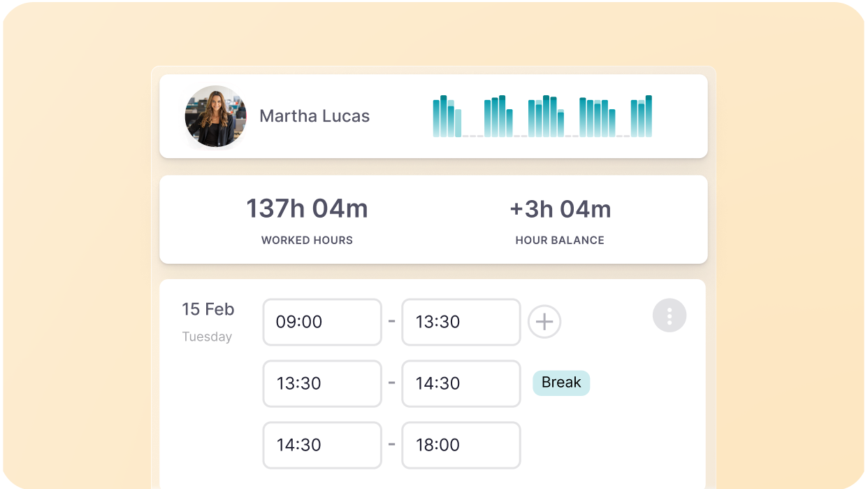Click the WORKED HOURS label

(x=307, y=240)
